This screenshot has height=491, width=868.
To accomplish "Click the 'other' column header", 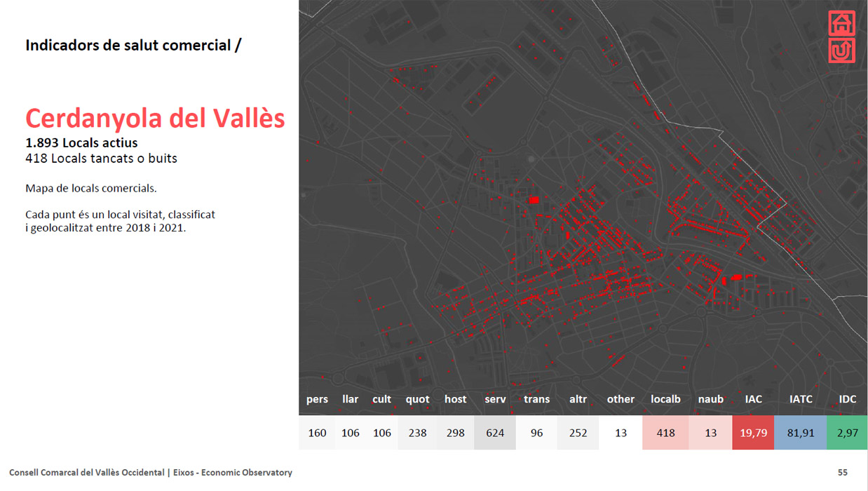I will click(621, 399).
